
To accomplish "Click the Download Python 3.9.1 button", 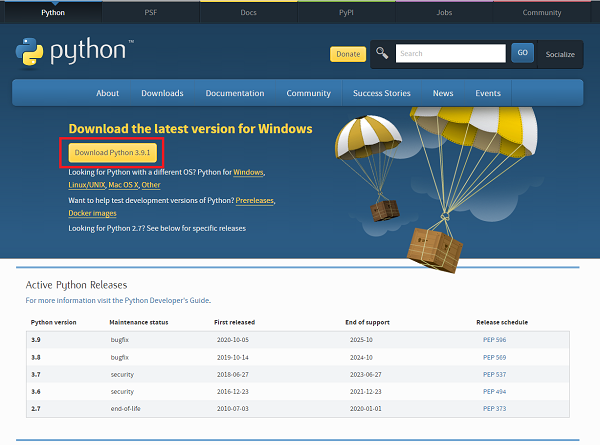I will (112, 153).
